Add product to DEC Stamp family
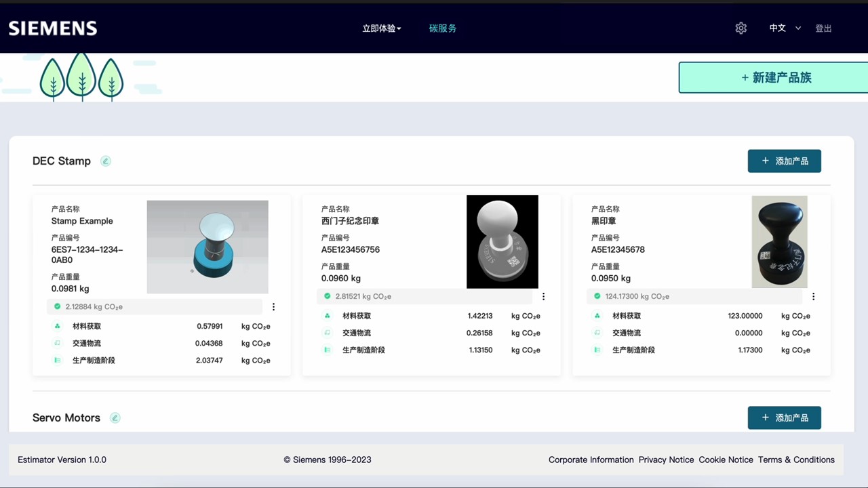Viewport: 868px width, 488px height. click(x=785, y=161)
